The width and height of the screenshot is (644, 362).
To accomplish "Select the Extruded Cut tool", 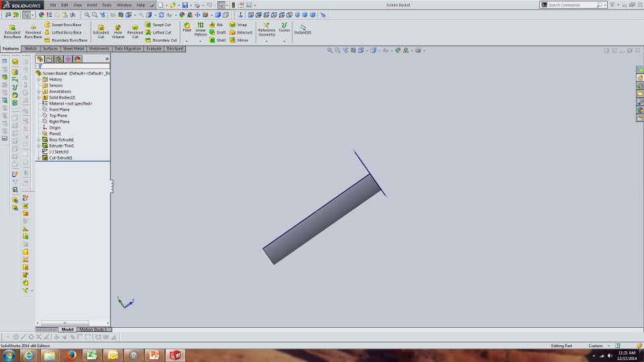I will 101,32.
